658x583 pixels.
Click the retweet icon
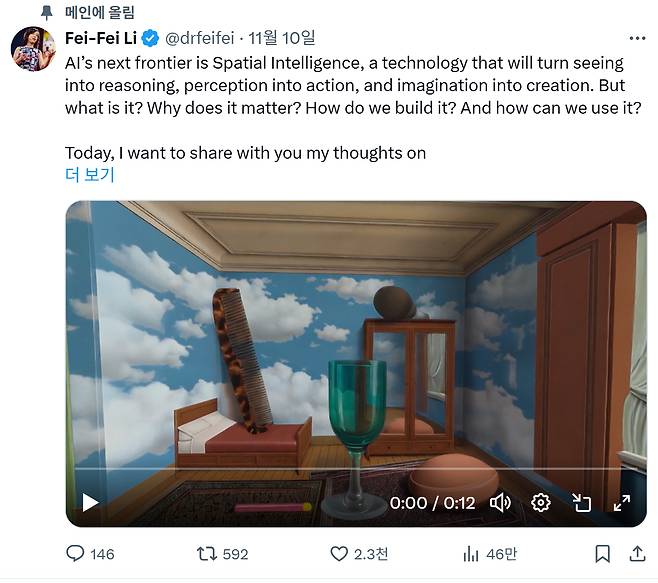[x=205, y=553]
